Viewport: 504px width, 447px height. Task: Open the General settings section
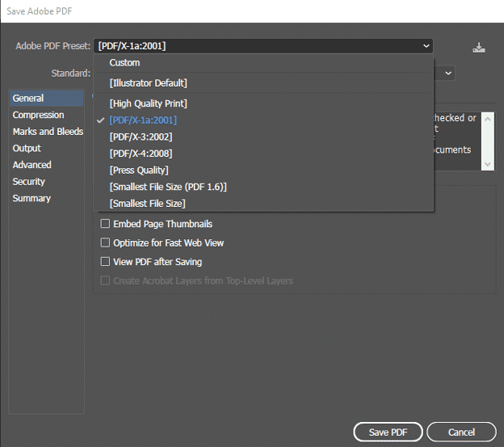(x=47, y=98)
